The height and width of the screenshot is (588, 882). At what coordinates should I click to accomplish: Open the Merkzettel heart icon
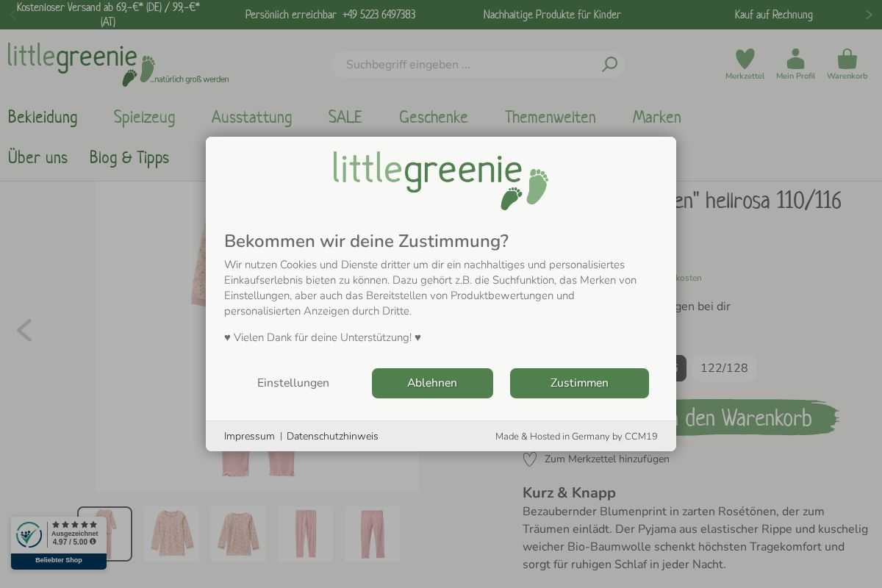[x=745, y=59]
